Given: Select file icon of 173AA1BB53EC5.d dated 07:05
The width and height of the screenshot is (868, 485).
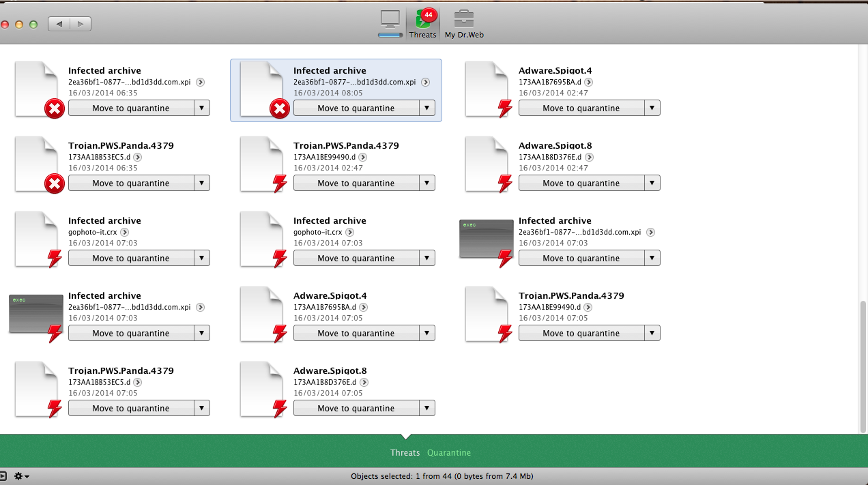Looking at the screenshot, I should (38, 390).
